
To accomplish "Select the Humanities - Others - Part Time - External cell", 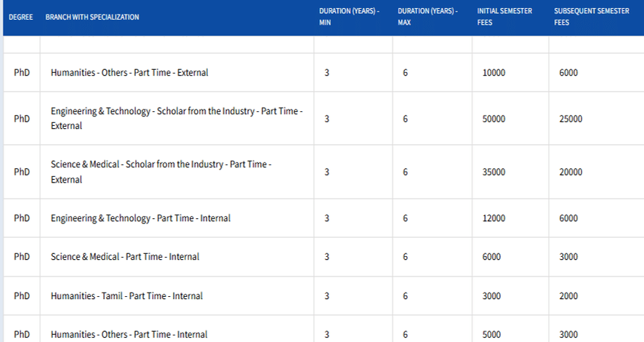I will pos(129,73).
